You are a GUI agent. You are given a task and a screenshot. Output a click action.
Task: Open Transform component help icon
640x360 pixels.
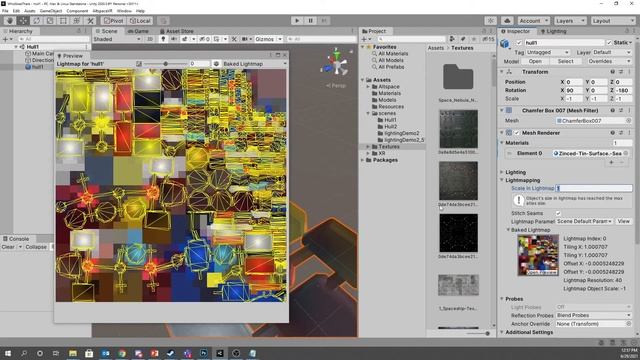pyautogui.click(x=612, y=72)
